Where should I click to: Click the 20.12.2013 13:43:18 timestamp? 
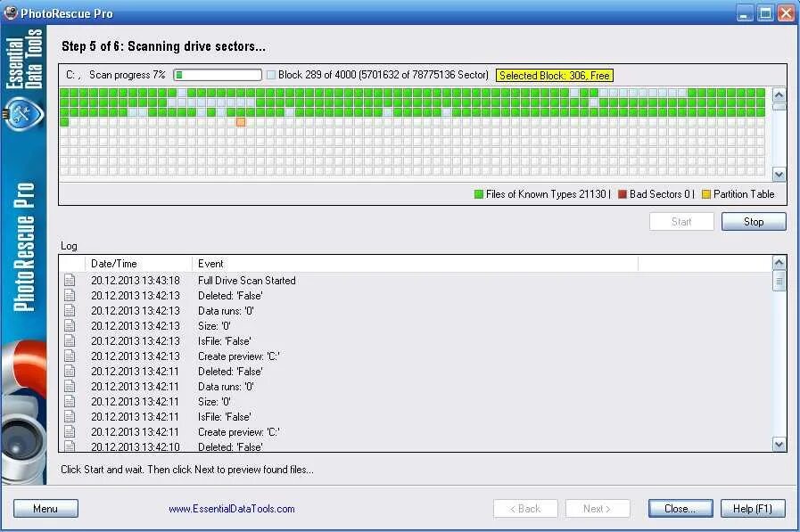click(136, 281)
